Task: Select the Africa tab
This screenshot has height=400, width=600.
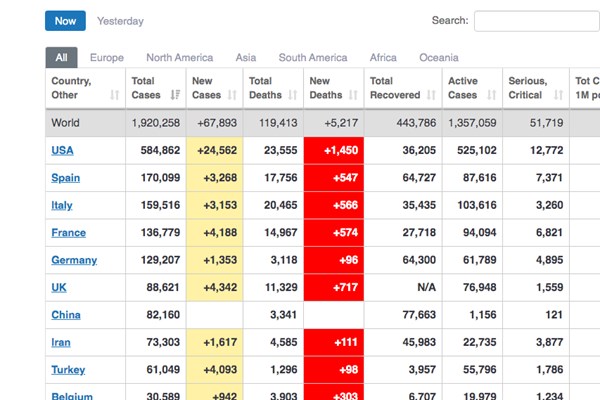Action: (x=383, y=58)
